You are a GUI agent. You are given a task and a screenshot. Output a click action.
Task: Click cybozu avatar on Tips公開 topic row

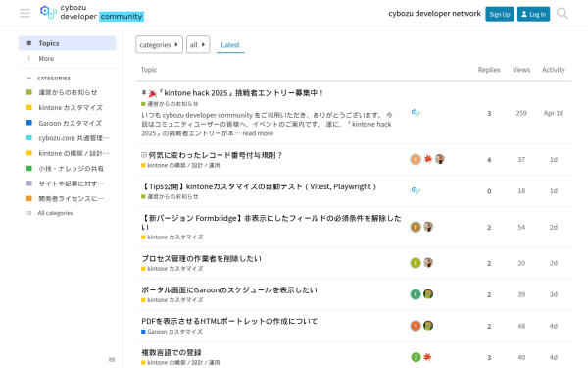coord(416,190)
